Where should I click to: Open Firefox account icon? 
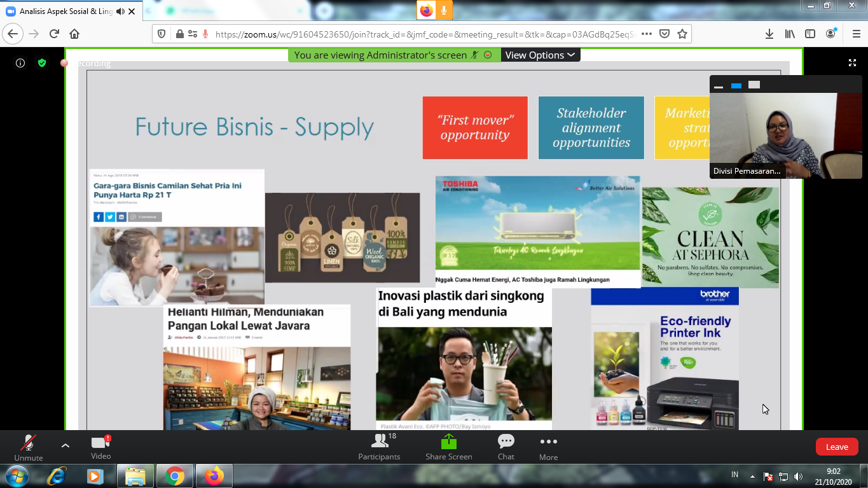[831, 34]
